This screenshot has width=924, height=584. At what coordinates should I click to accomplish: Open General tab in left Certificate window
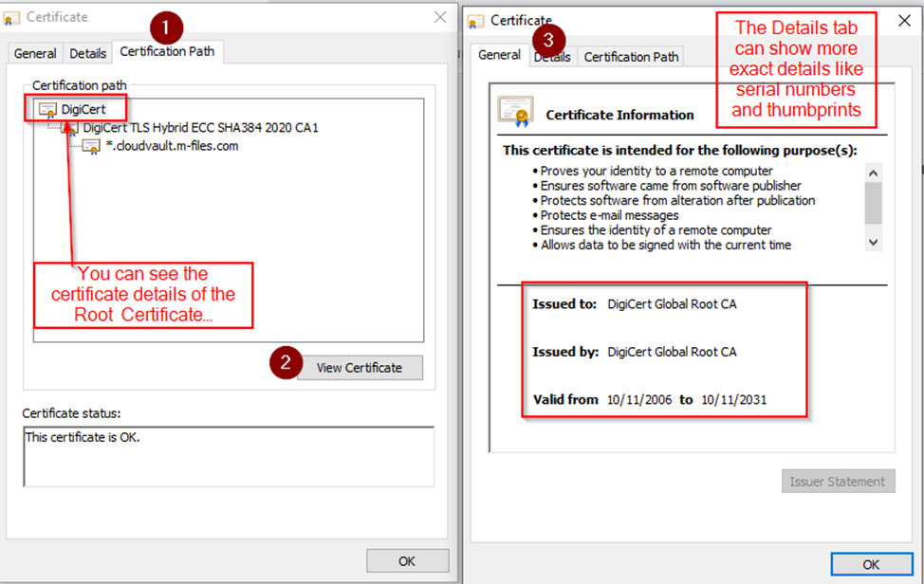click(x=35, y=53)
